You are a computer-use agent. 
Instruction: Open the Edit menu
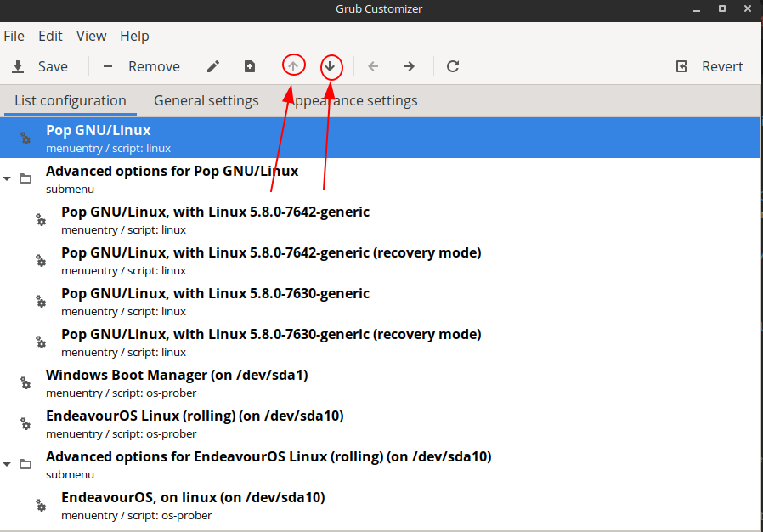[50, 36]
